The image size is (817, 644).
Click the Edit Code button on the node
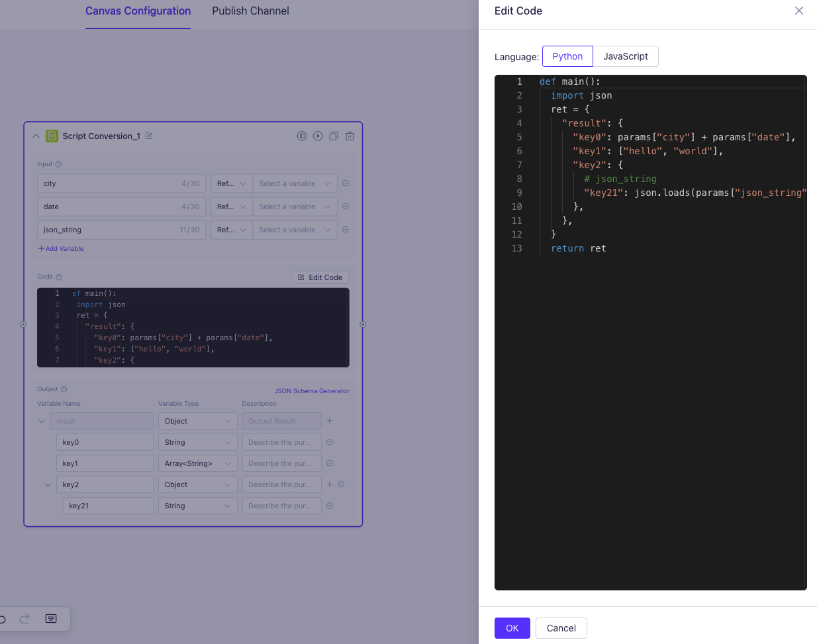(x=320, y=277)
